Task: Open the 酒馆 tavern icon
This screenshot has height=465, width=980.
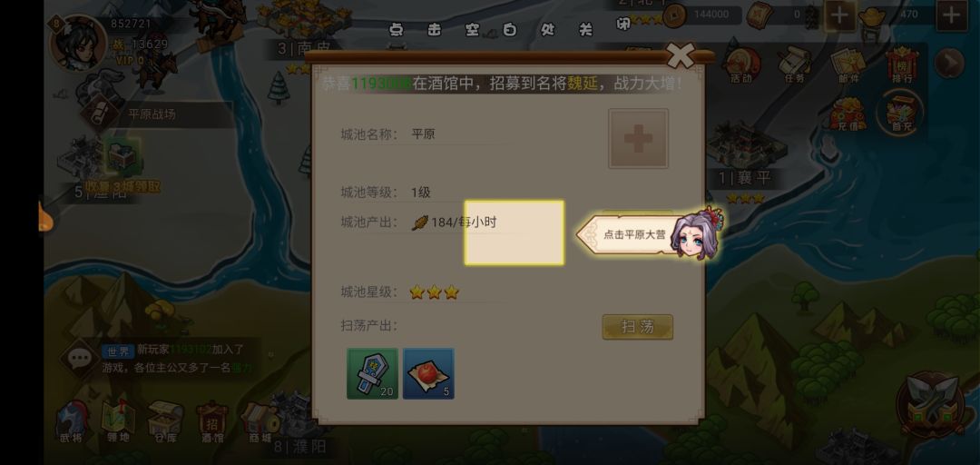Action: pos(212,422)
